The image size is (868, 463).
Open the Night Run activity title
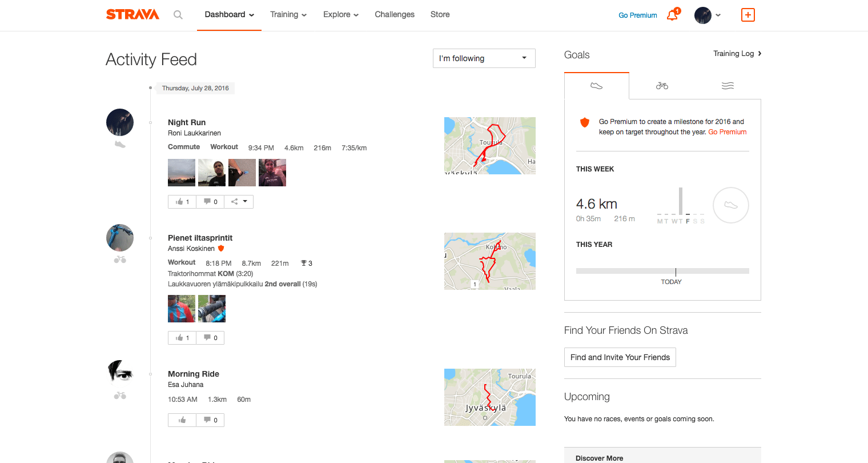[187, 122]
